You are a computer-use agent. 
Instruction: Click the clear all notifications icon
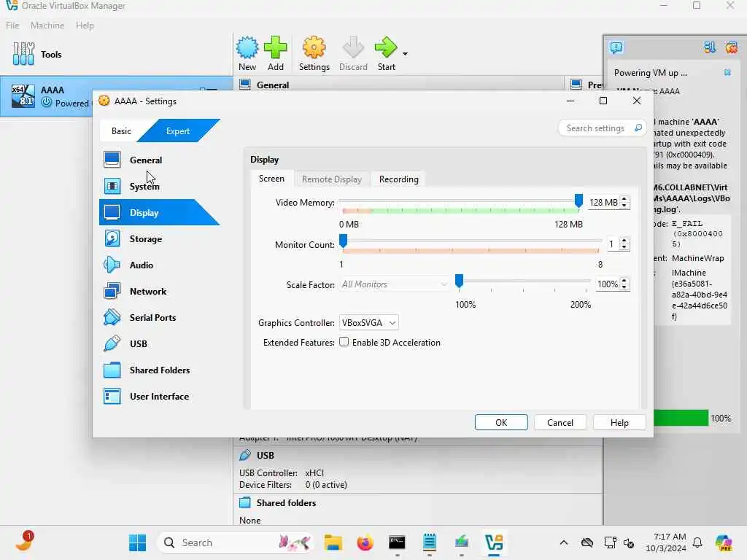click(731, 47)
